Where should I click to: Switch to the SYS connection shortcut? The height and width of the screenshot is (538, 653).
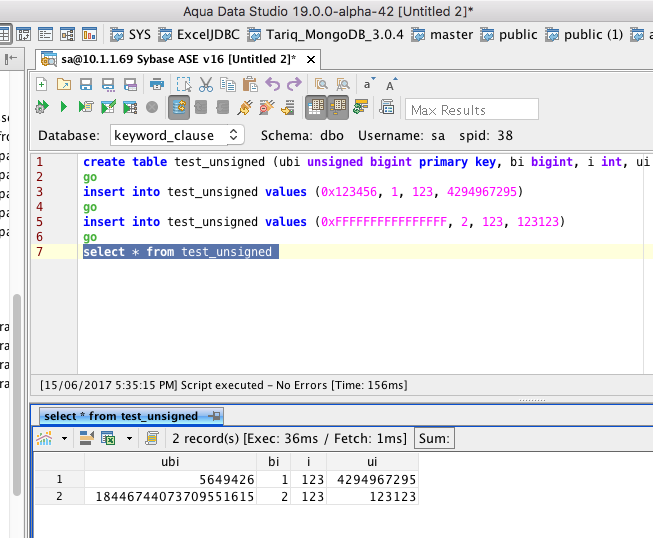(130, 35)
